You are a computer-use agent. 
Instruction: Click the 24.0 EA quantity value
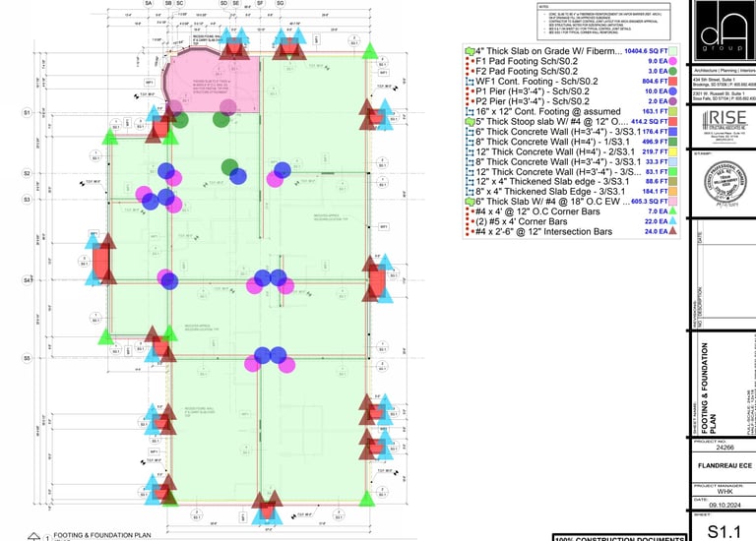pyautogui.click(x=657, y=232)
